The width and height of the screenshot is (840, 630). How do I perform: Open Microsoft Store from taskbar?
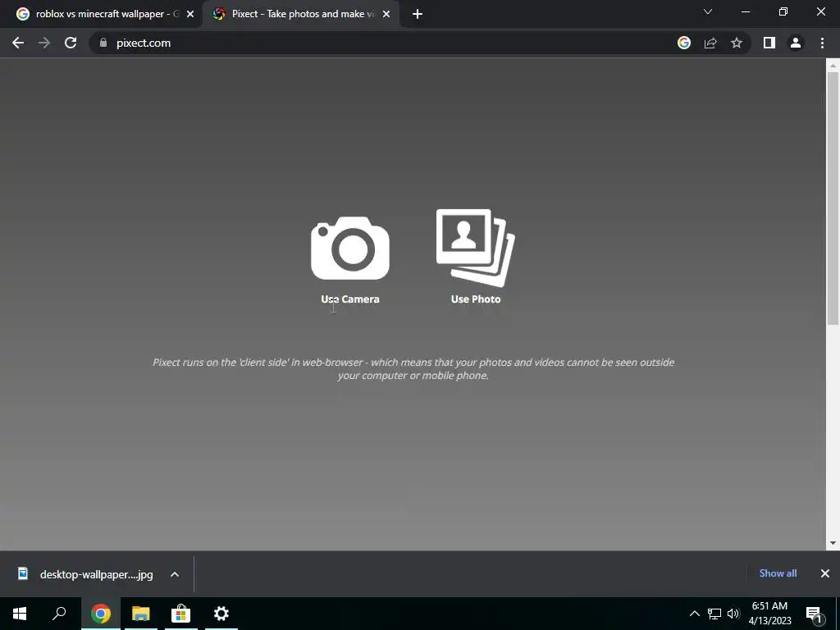[x=181, y=614]
